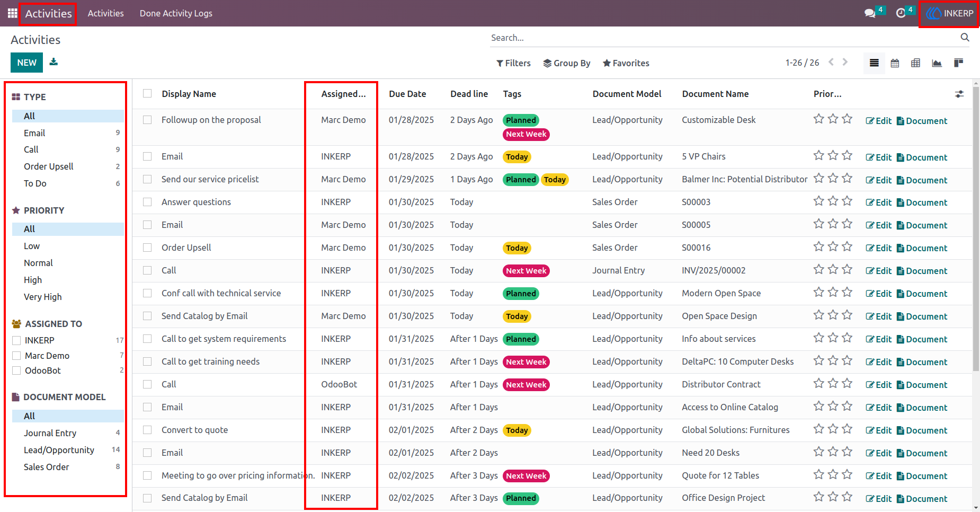Set first priority star for Followup on the proposal
Screen dimensions: 980x512
click(x=819, y=119)
